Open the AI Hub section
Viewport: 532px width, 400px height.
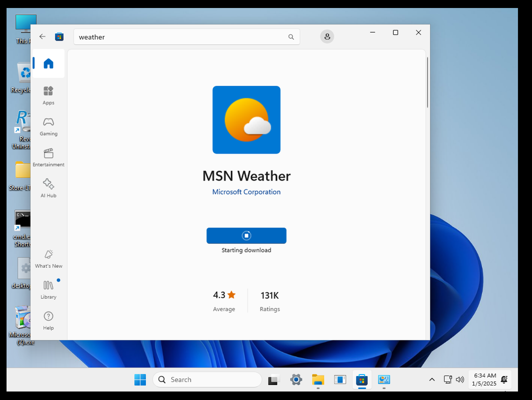tap(48, 188)
